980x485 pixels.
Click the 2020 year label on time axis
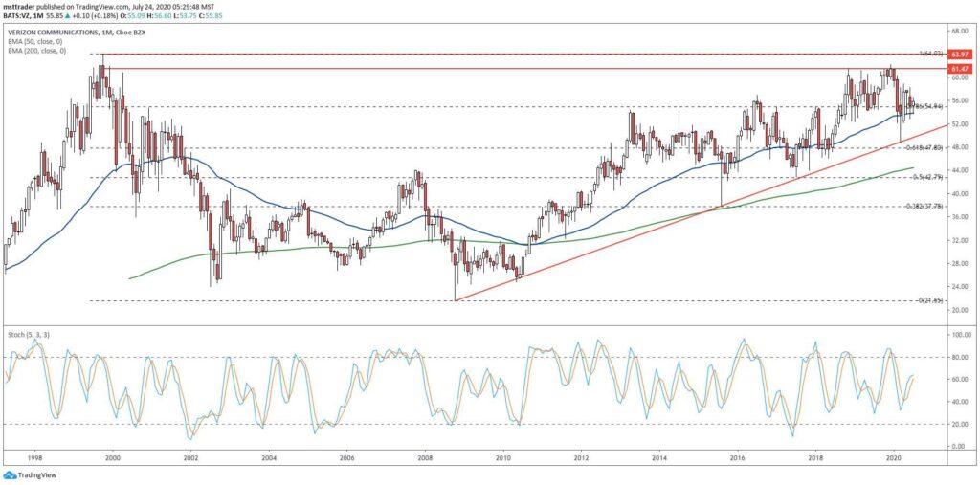(894, 457)
